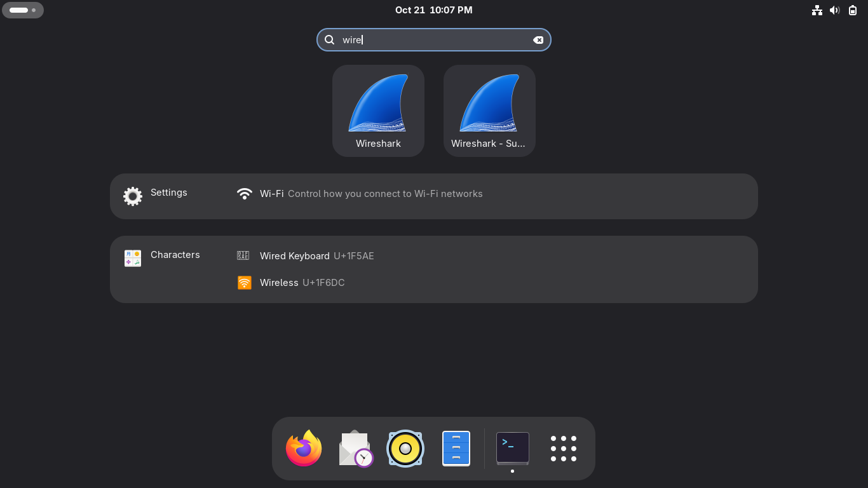The image size is (868, 488).
Task: Click the clock and date in top bar
Action: coord(433,10)
